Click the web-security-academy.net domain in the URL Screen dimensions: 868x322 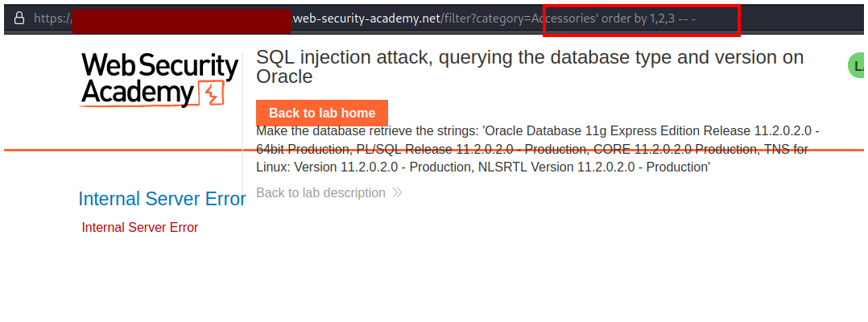[x=365, y=19]
